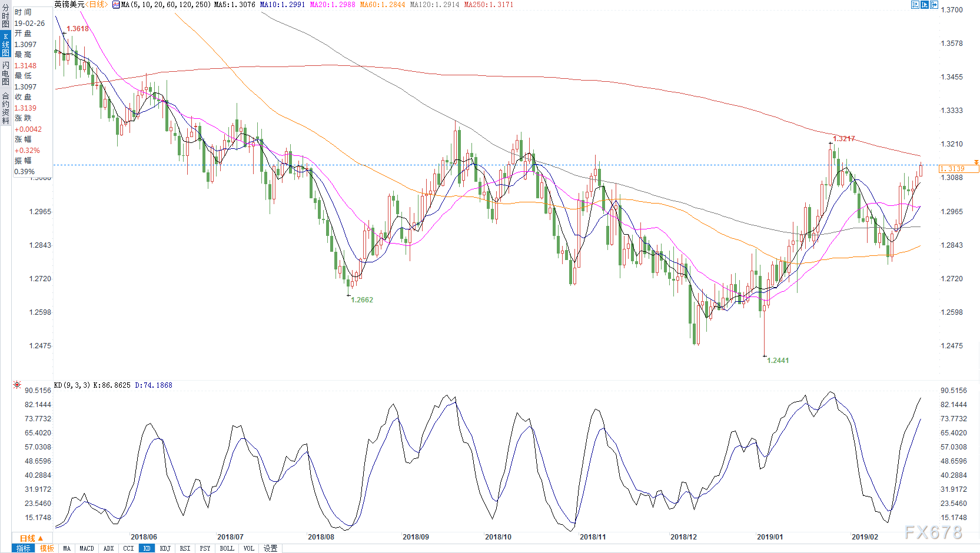The height and width of the screenshot is (553, 980).
Task: Switch indicator to CCI
Action: pos(128,548)
